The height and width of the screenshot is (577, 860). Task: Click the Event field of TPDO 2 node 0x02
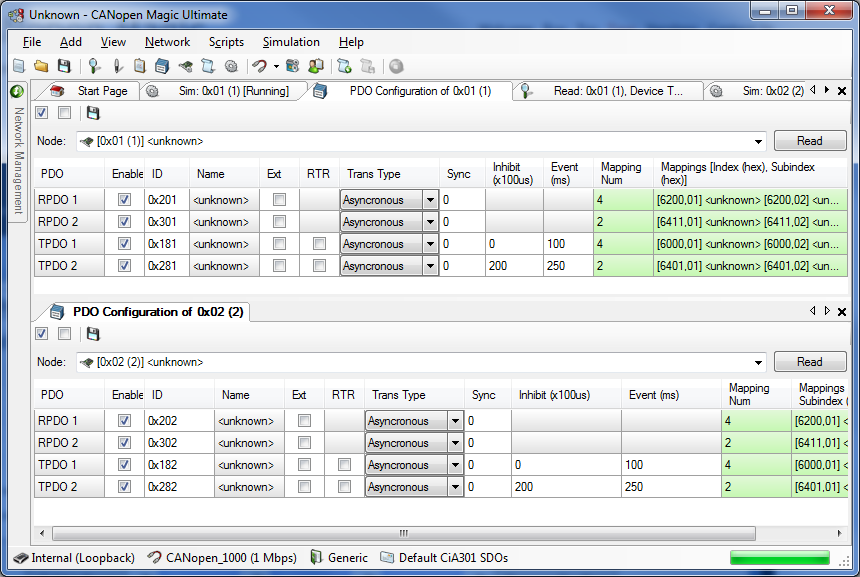670,487
